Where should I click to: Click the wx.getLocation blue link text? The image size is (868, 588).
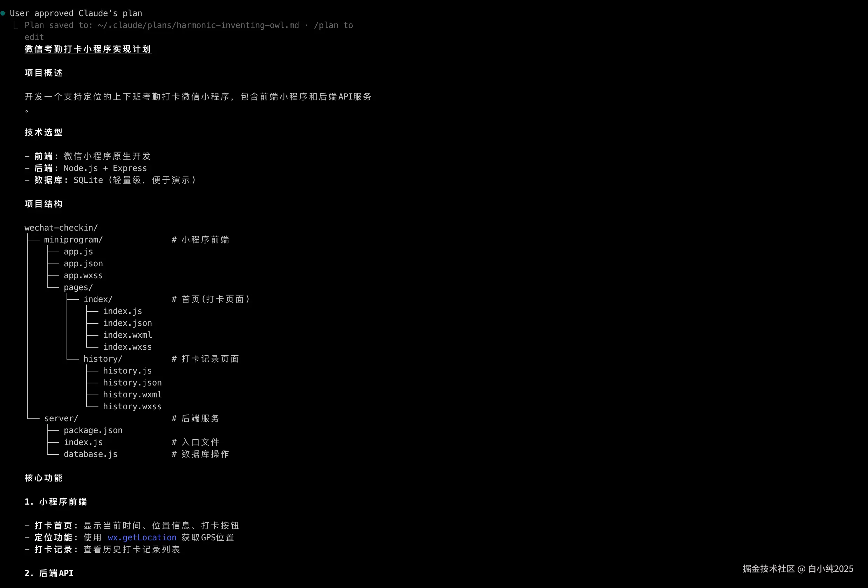point(142,538)
